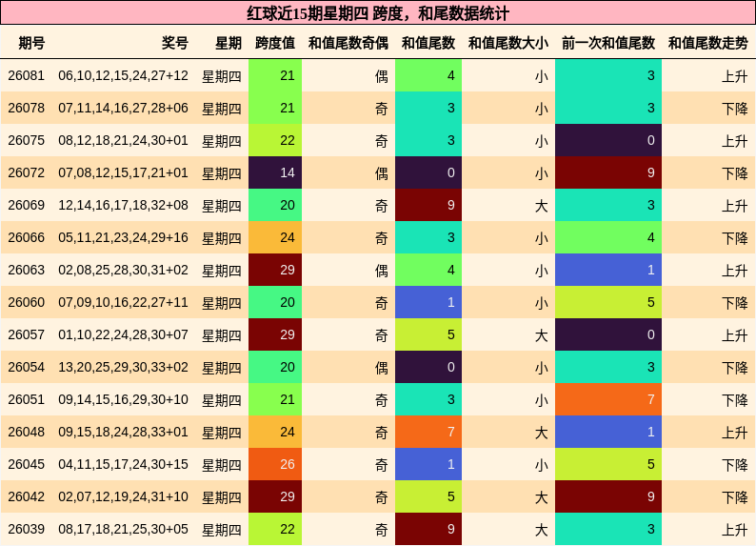
Task: Click the '和值尾数大小' column header
Action: coord(508,43)
